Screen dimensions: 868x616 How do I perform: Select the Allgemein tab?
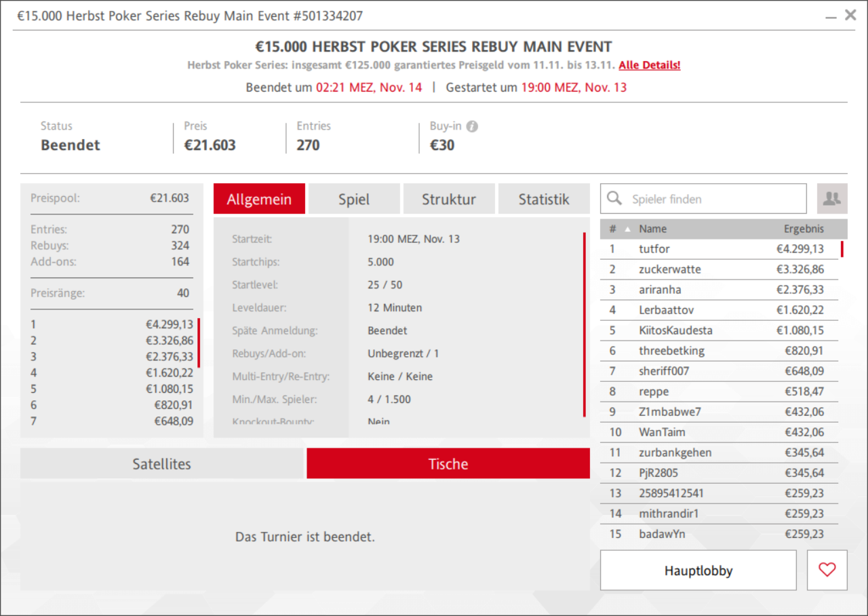pos(259,199)
